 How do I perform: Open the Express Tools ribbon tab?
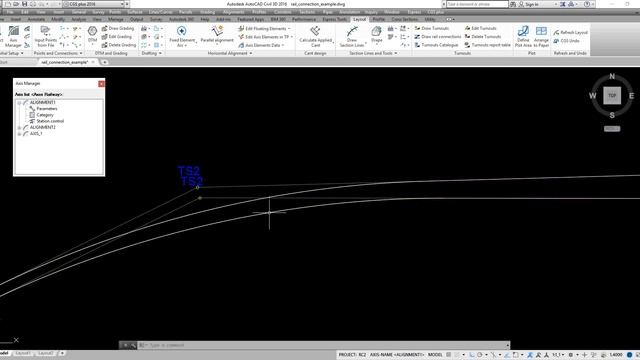[x=334, y=19]
